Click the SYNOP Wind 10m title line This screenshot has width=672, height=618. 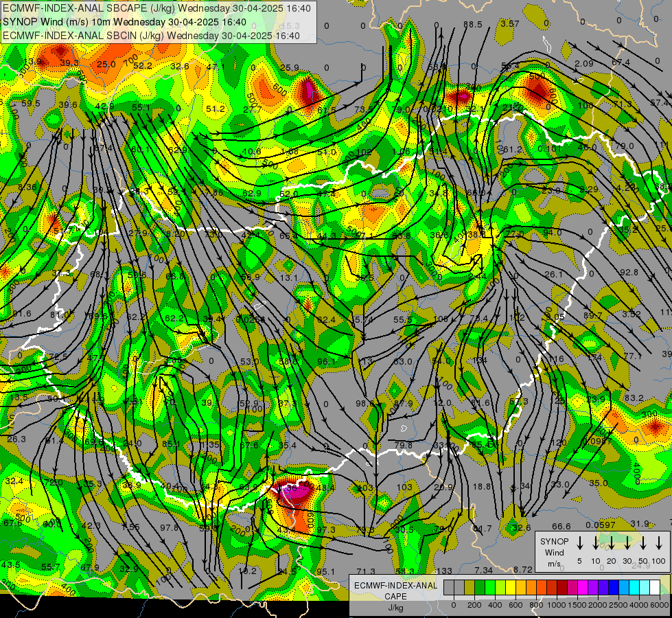coord(124,22)
